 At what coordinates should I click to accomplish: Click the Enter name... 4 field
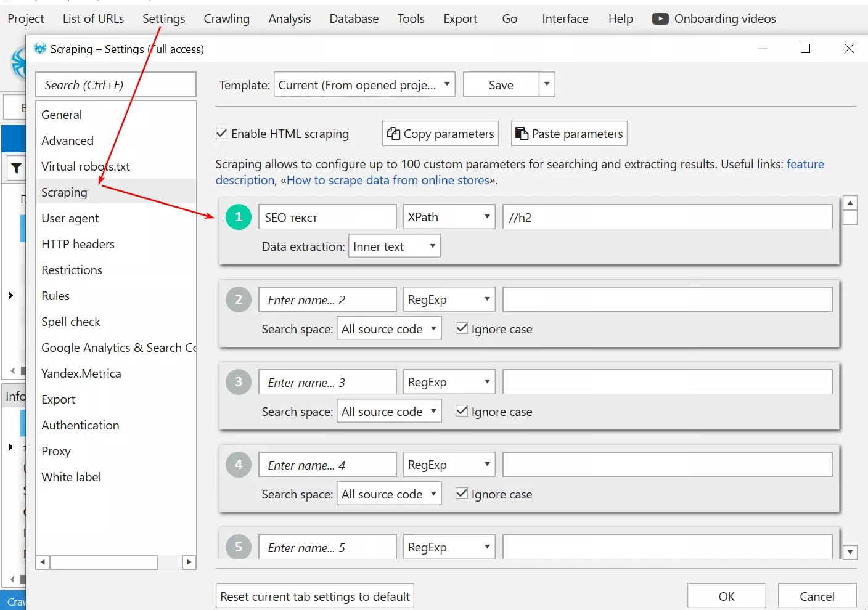pyautogui.click(x=327, y=465)
